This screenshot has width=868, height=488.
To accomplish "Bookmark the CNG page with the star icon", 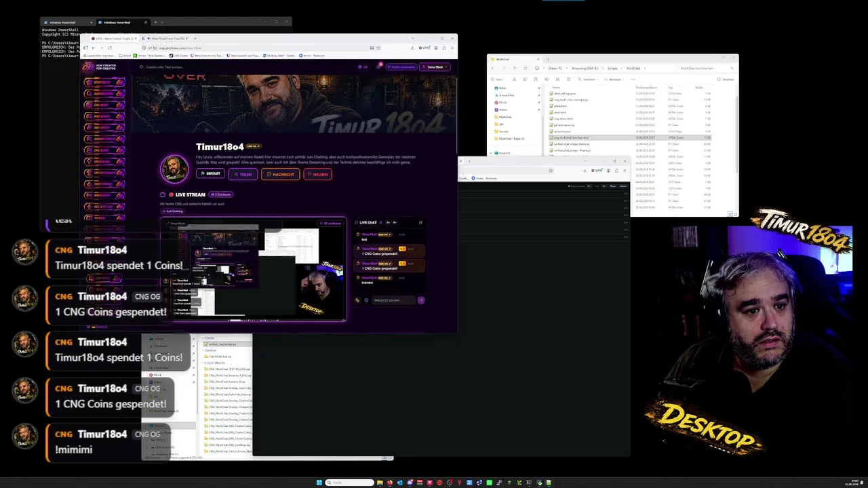I will click(378, 48).
